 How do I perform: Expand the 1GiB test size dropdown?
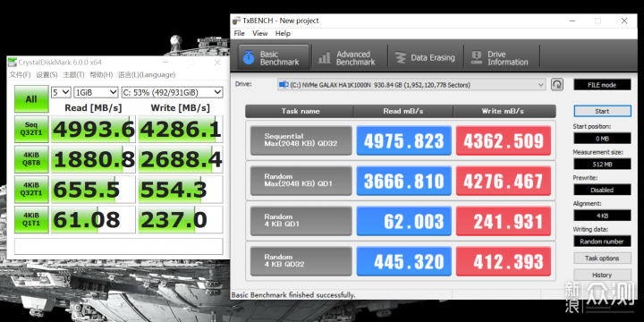[x=96, y=92]
